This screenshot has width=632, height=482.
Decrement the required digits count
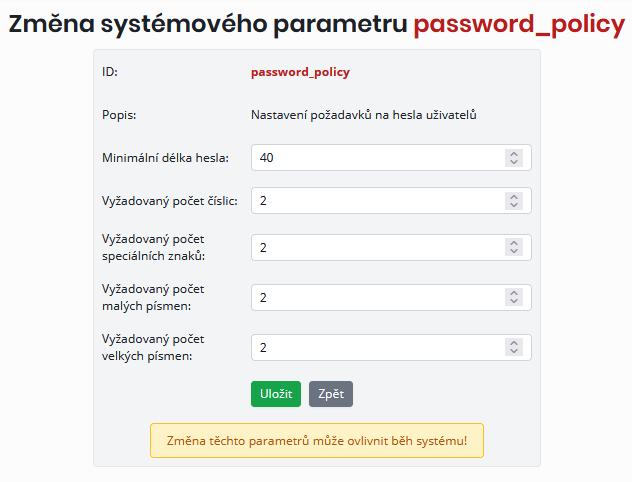(x=514, y=205)
